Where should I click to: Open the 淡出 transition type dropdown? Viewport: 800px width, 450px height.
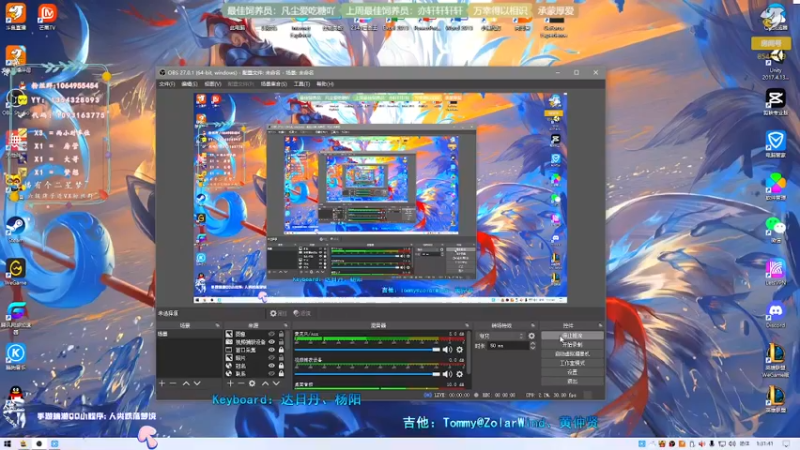500,336
